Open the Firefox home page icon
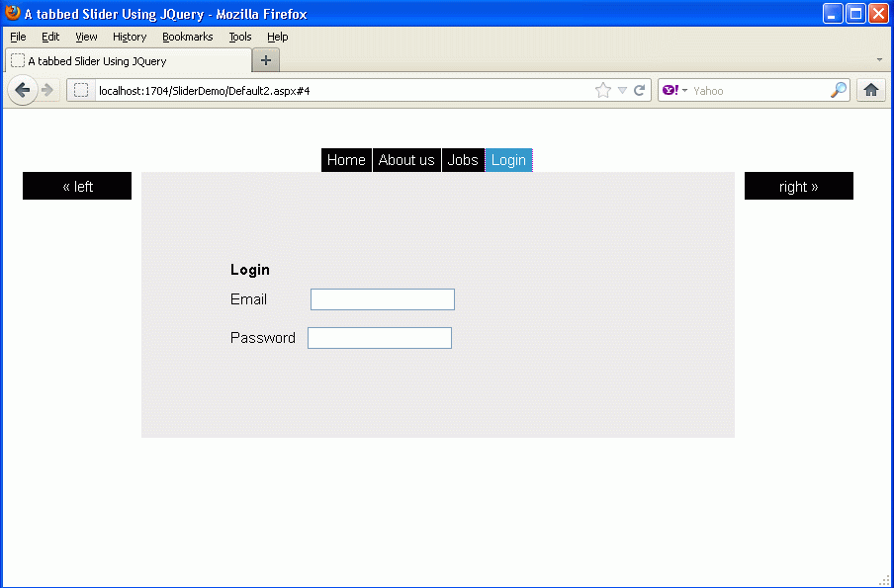This screenshot has height=588, width=894. coord(870,90)
